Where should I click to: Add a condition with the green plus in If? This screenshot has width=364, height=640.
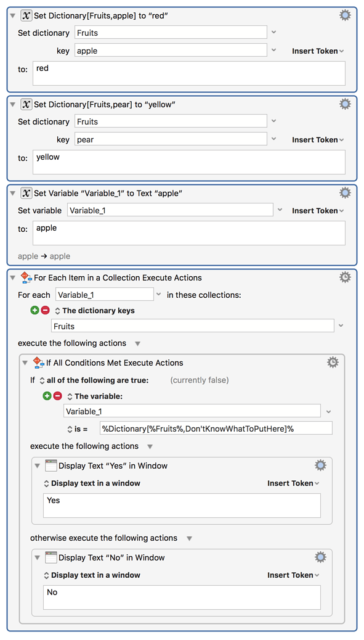(x=47, y=396)
